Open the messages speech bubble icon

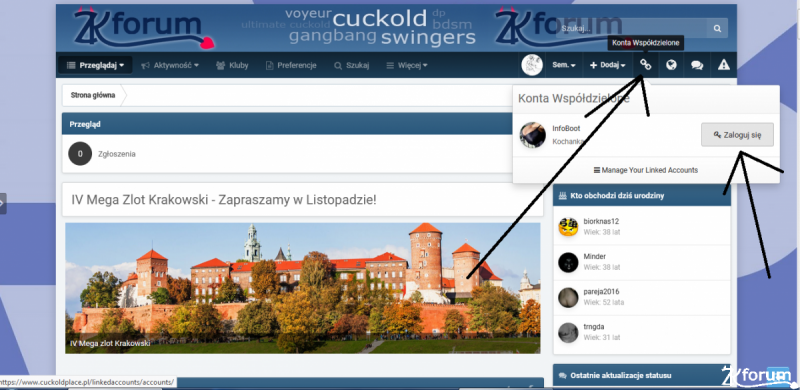point(697,65)
